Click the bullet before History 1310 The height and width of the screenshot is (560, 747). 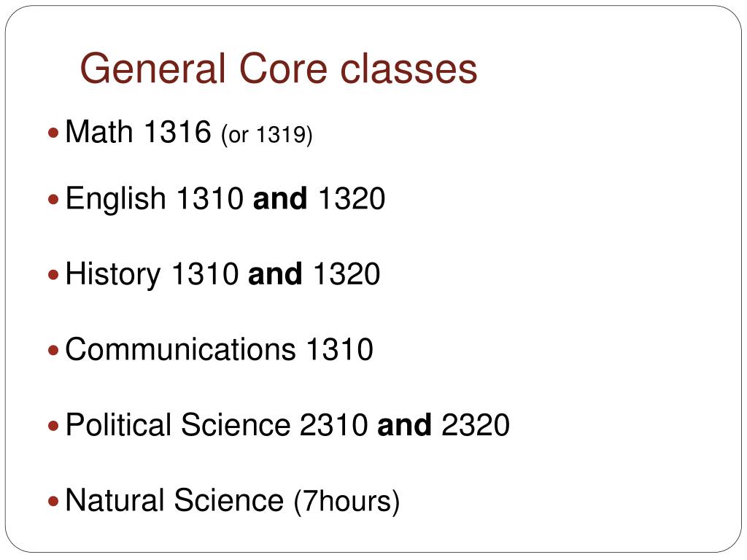53,274
